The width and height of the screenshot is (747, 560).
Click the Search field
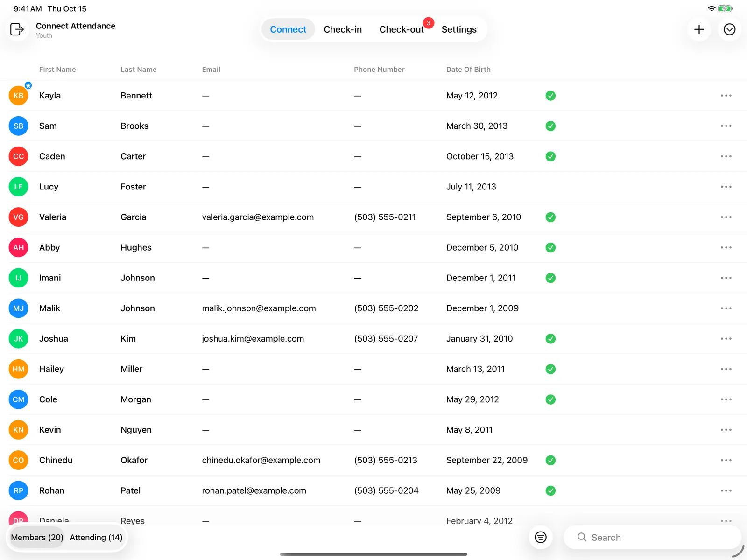click(652, 537)
